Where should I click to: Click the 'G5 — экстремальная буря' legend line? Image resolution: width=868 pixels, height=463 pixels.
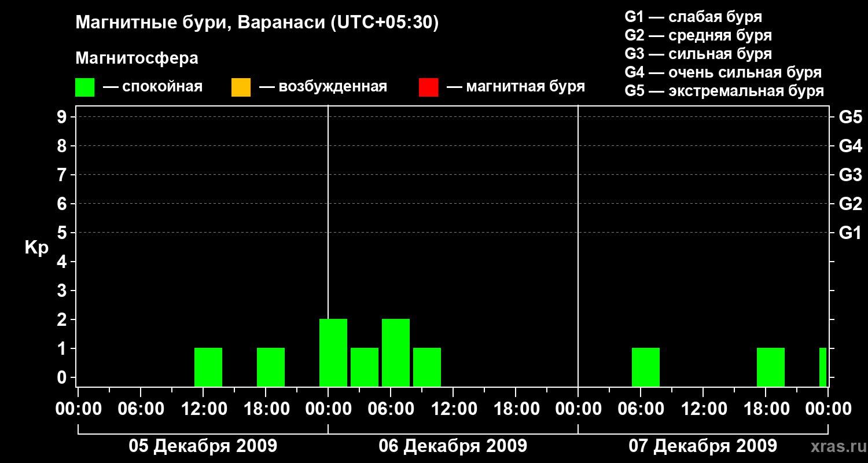click(x=724, y=91)
